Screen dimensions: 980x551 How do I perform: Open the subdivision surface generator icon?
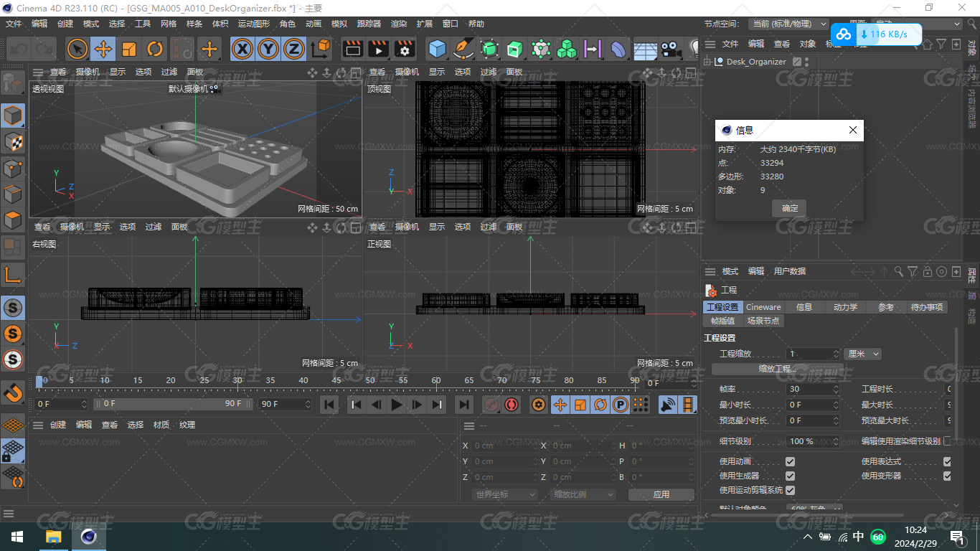[x=489, y=49]
